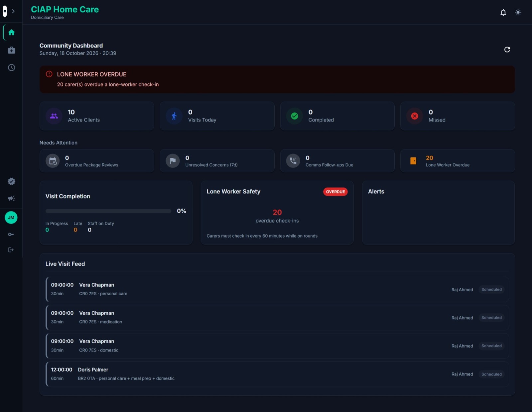Click the logout icon in sidebar

[11, 250]
